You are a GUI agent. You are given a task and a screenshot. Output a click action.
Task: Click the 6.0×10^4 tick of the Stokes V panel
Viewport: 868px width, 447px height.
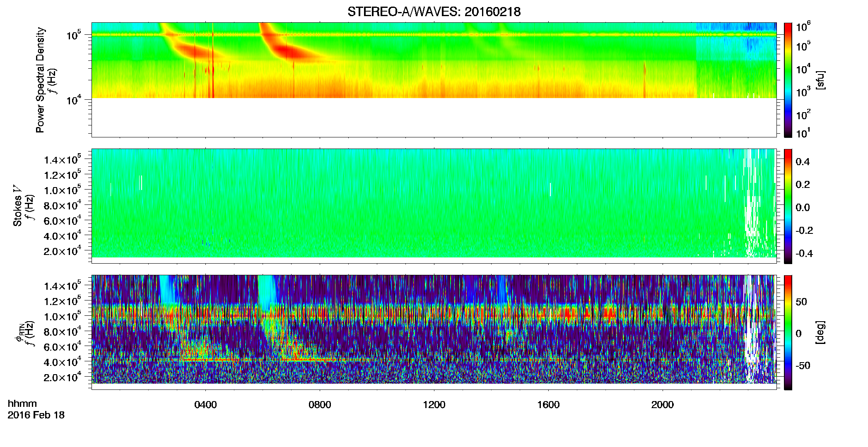click(63, 221)
